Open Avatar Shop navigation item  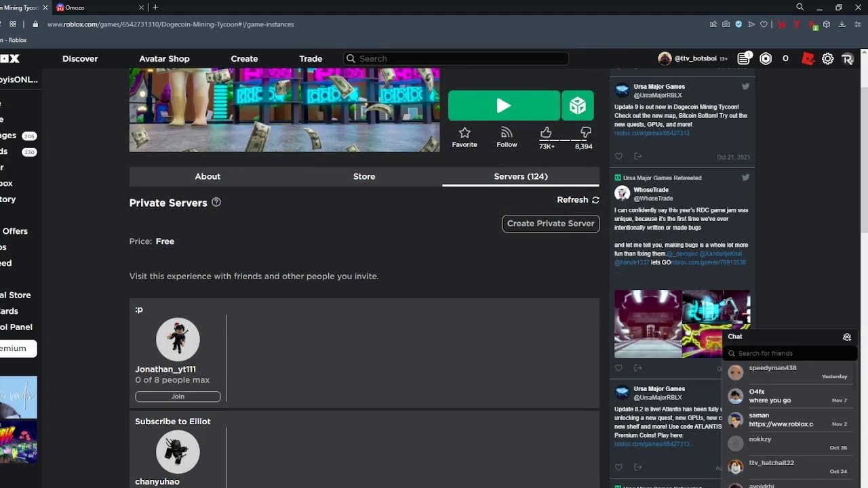coord(164,59)
